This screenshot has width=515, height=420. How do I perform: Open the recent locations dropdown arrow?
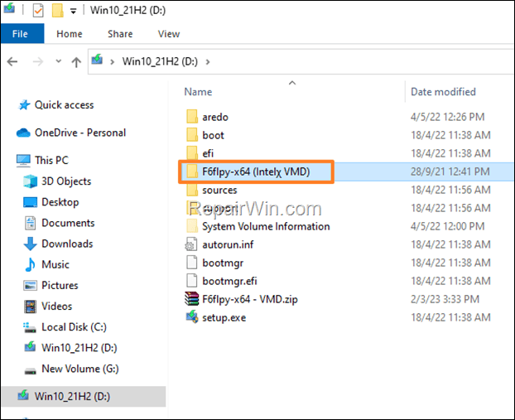click(x=59, y=61)
